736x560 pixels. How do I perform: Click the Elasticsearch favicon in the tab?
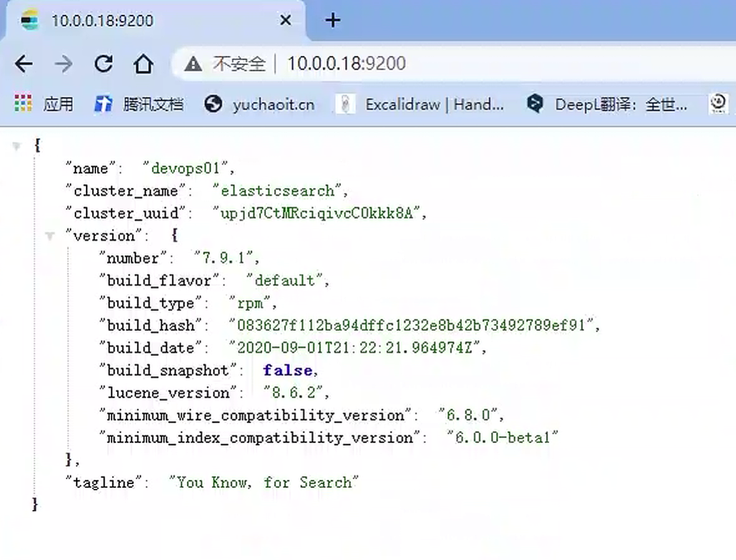[29, 21]
